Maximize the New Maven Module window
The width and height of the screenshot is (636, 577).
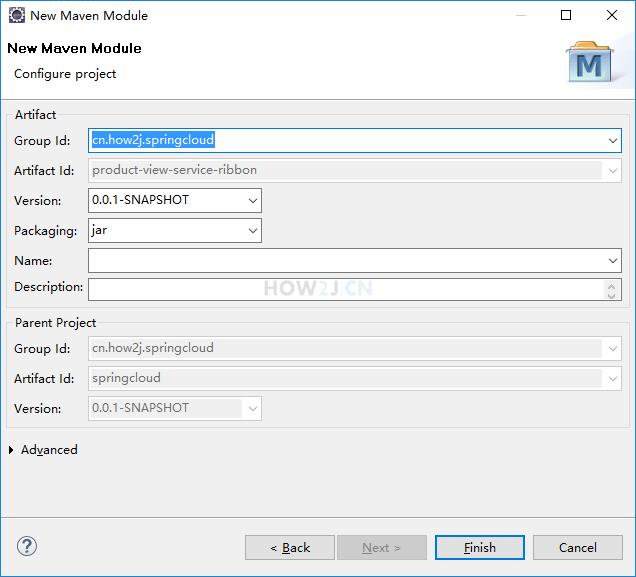point(566,15)
